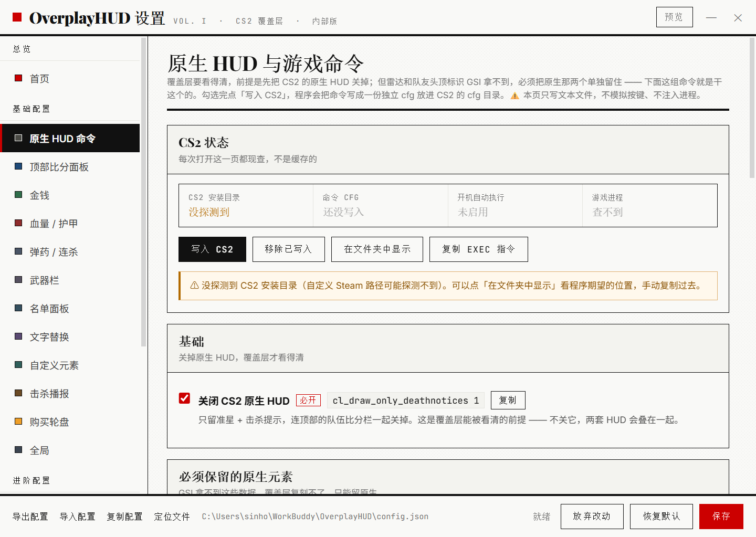Minimize the OverplayHUD window
Screen dimensions: 756x537
(711, 17)
